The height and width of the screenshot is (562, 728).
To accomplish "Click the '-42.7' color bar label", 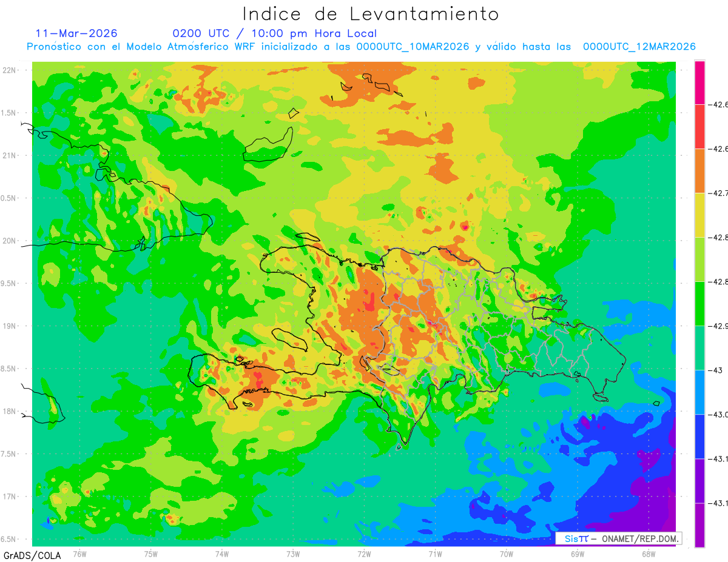I will [718, 193].
